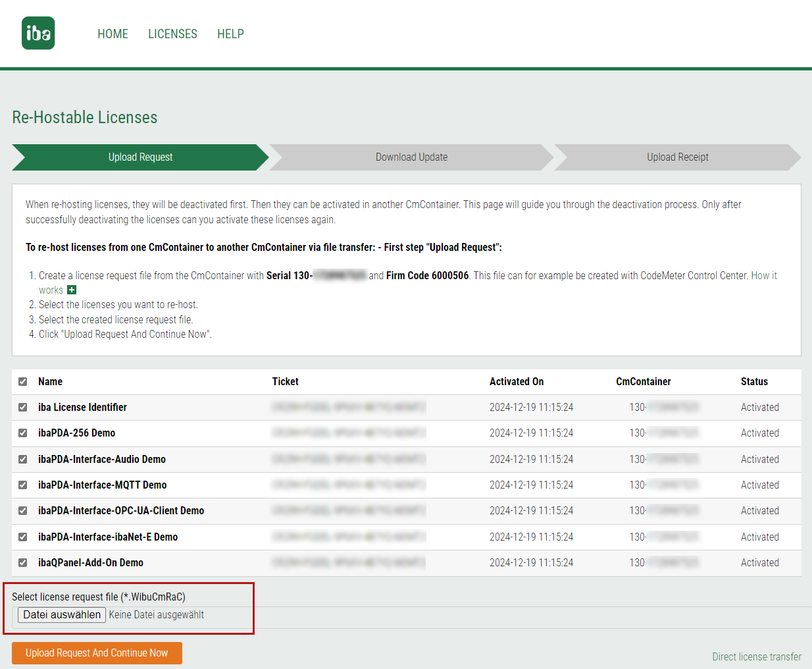812x669 pixels.
Task: Deselect ibaPDA-Interface-Audio Demo license checkbox
Action: [x=23, y=460]
